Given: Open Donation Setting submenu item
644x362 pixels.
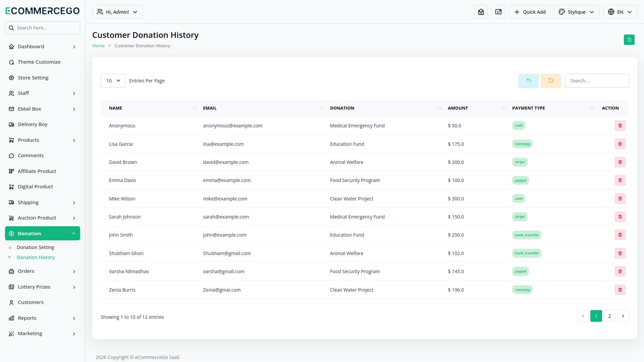Looking at the screenshot, I should point(35,247).
